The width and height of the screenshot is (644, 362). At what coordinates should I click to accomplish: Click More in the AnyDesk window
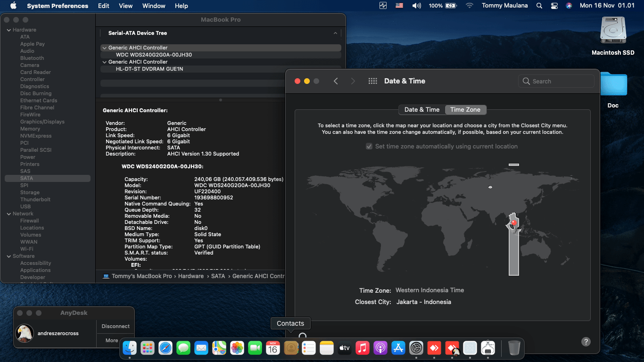tap(112, 340)
